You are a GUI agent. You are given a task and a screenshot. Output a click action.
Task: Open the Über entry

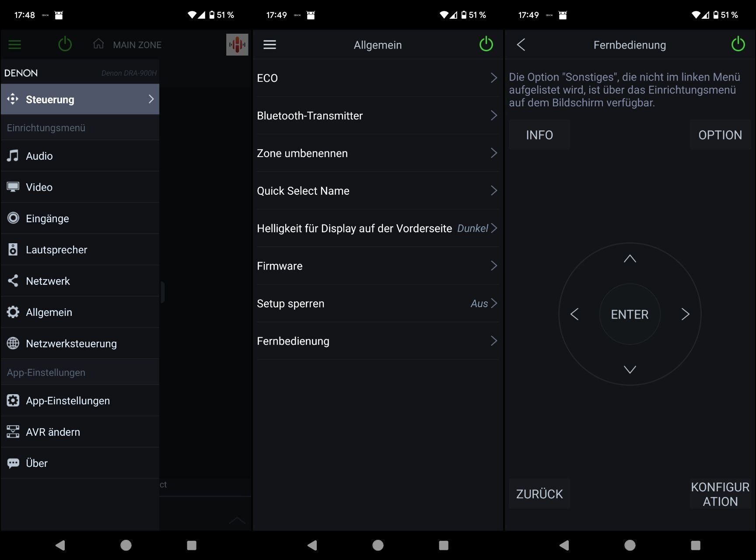click(x=80, y=463)
